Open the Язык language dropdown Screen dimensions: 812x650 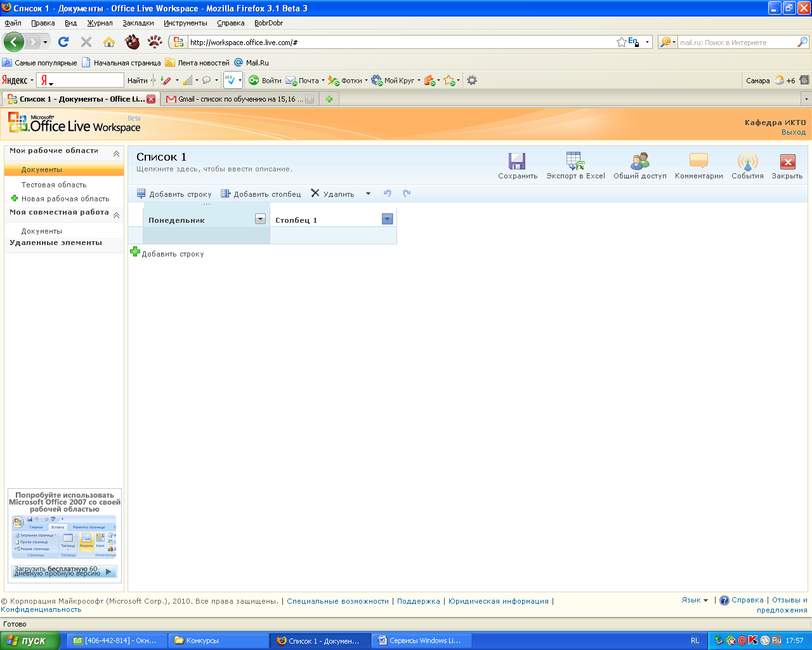695,600
